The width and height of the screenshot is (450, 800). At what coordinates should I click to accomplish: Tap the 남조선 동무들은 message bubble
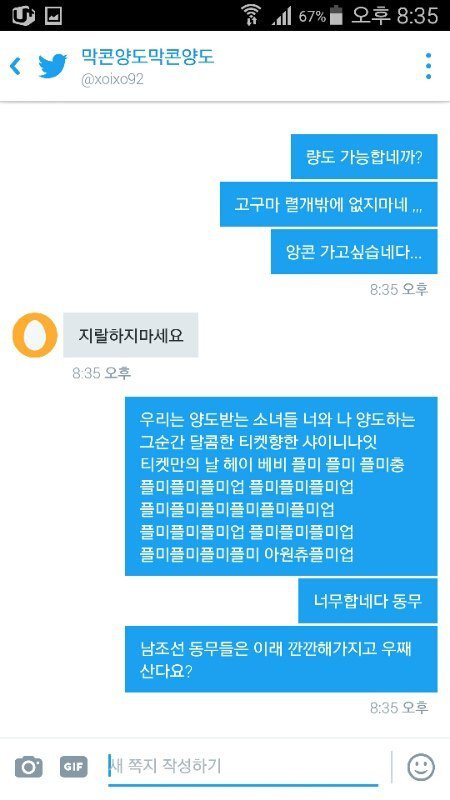point(281,659)
